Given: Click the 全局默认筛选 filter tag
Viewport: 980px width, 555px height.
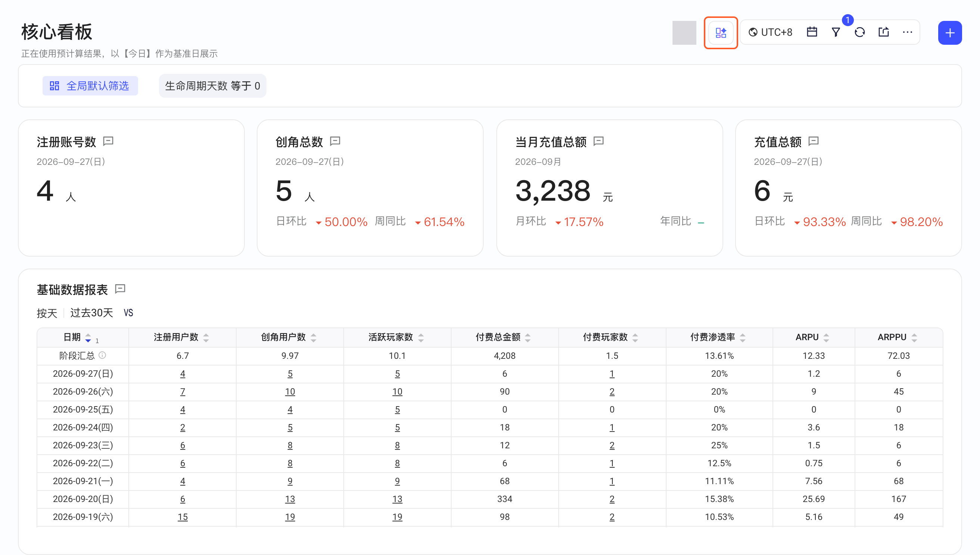Looking at the screenshot, I should 90,86.
